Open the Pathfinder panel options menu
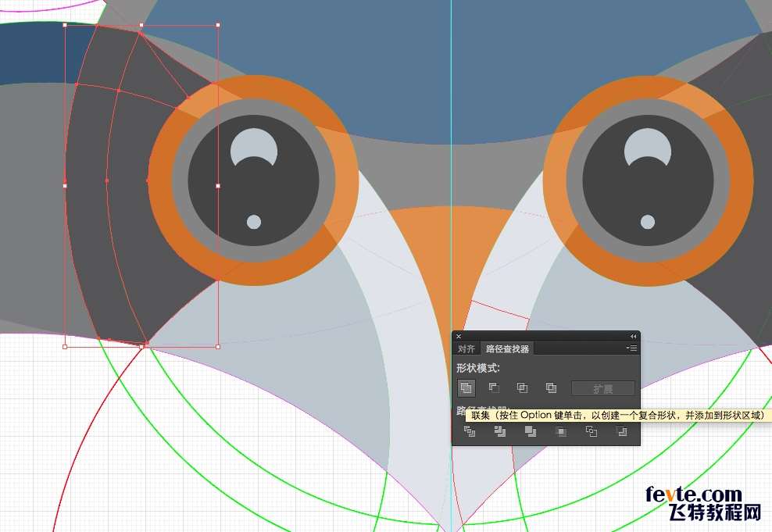This screenshot has width=772, height=532. (x=632, y=348)
